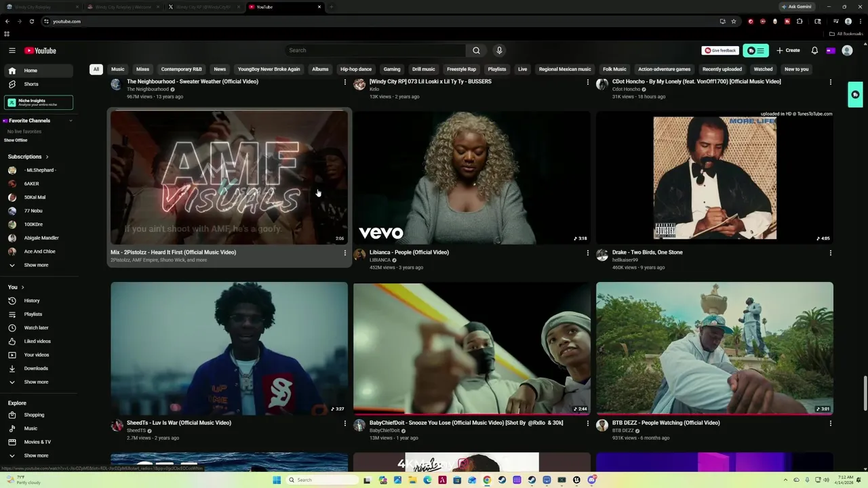
Task: Open History in the sidebar
Action: (x=38, y=300)
